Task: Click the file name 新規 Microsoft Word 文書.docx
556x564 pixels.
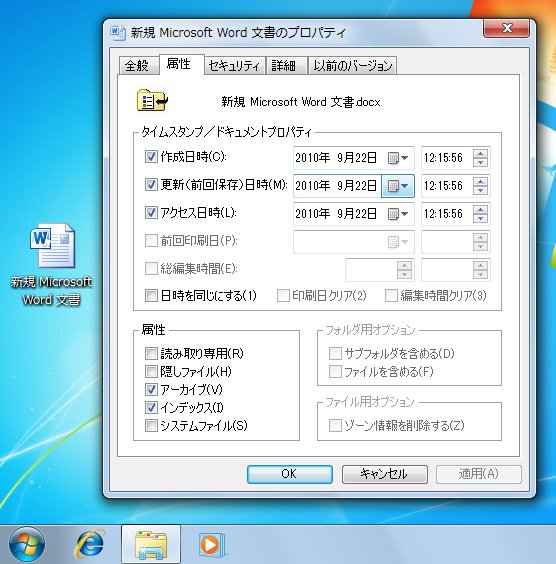Action: tap(301, 102)
